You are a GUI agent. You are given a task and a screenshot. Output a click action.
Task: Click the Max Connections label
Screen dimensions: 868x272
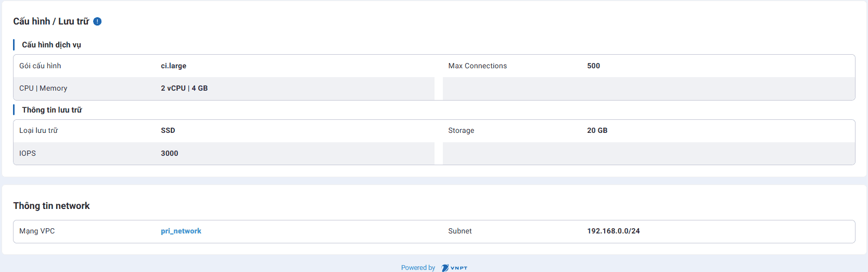pos(477,66)
